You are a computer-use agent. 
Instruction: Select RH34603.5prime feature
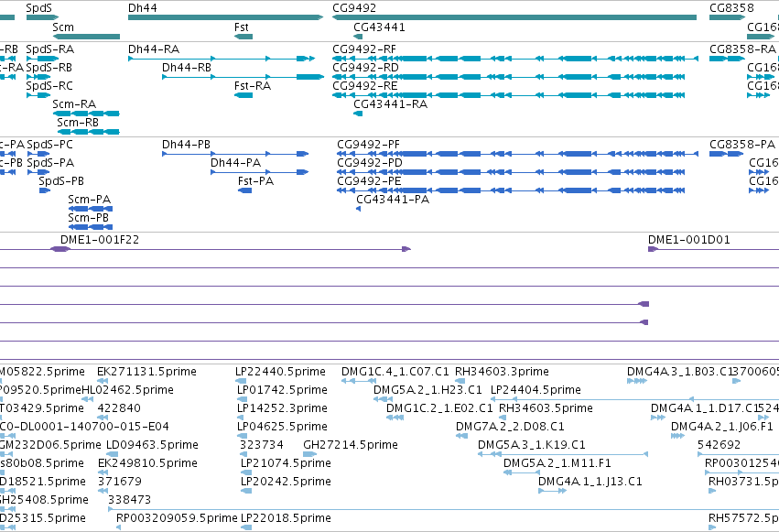click(x=503, y=418)
